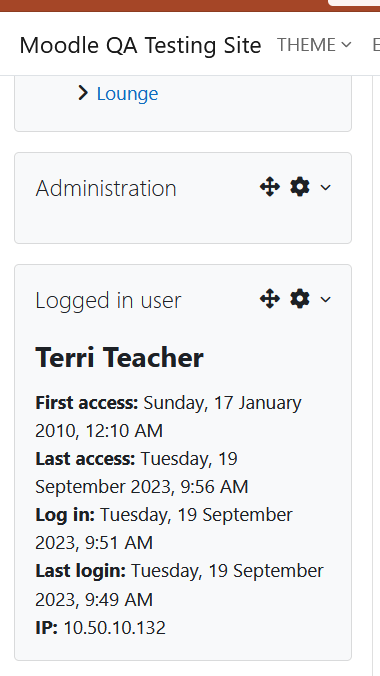Open the Lounge link
The width and height of the screenshot is (380, 676).
(127, 94)
